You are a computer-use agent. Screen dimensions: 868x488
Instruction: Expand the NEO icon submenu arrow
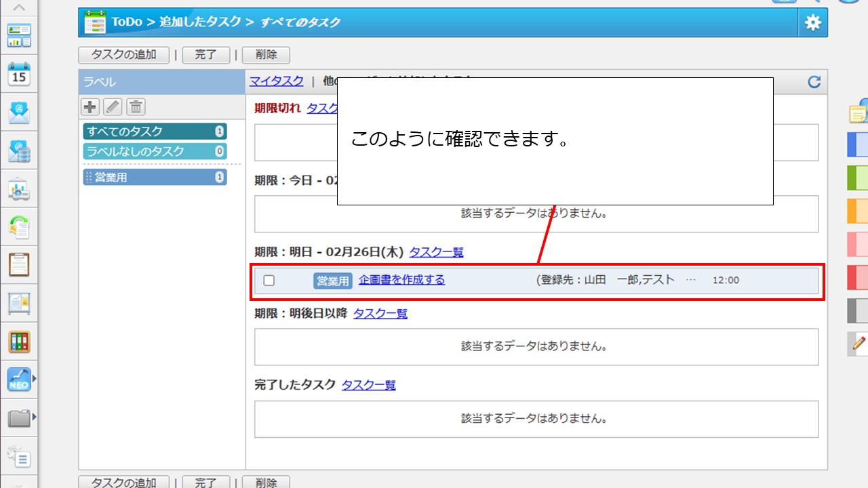point(34,378)
